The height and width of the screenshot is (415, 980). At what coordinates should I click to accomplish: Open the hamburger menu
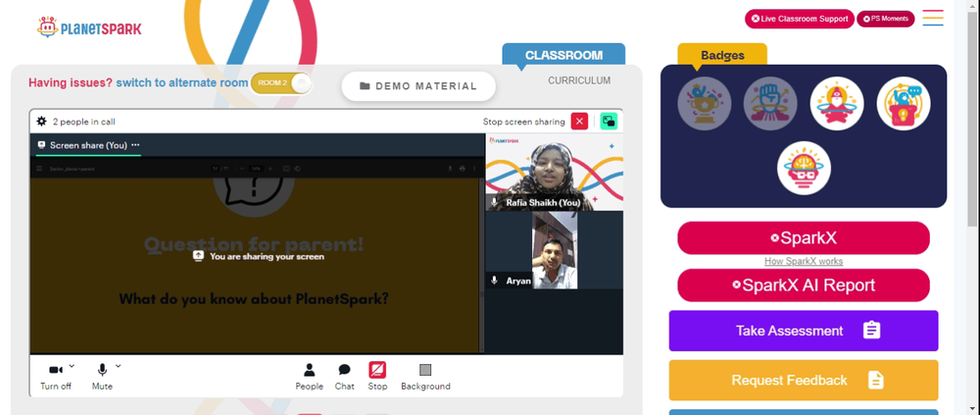coord(933,18)
